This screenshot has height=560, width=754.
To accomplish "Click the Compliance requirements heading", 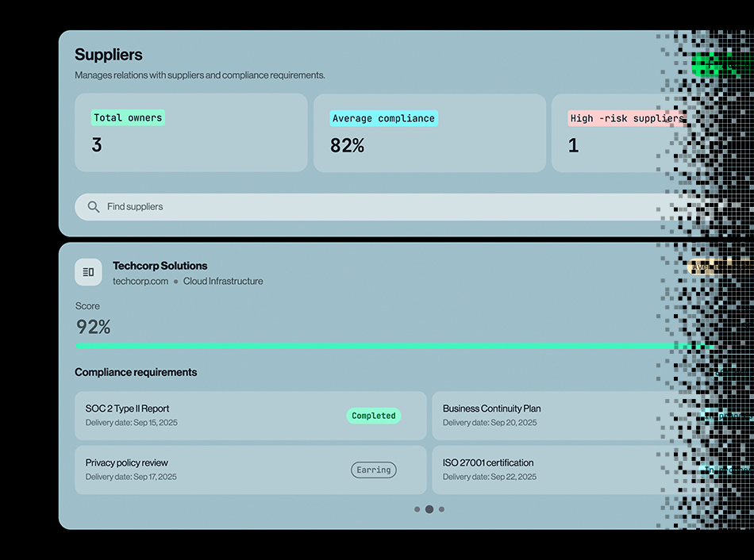I will click(x=136, y=372).
